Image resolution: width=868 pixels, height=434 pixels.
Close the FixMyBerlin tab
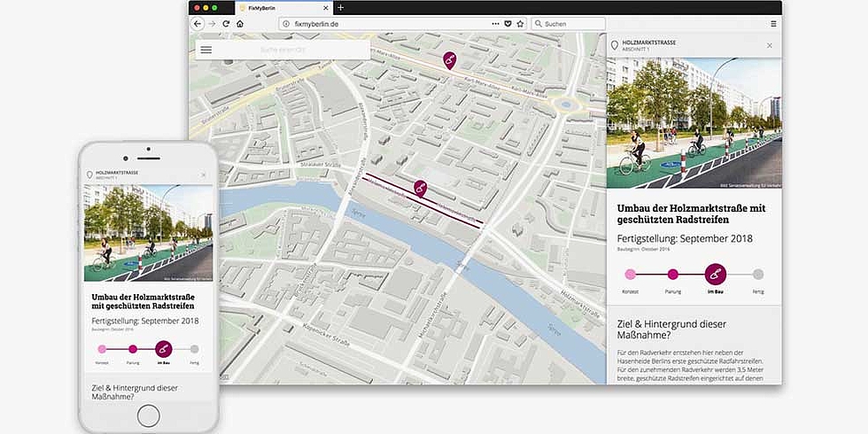coord(326,8)
